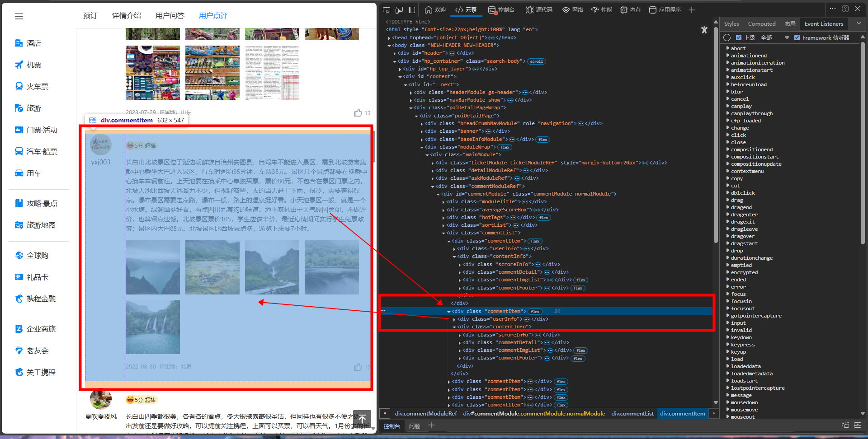Collapse the selected commentItem div node
The height and width of the screenshot is (439, 868).
(449, 312)
